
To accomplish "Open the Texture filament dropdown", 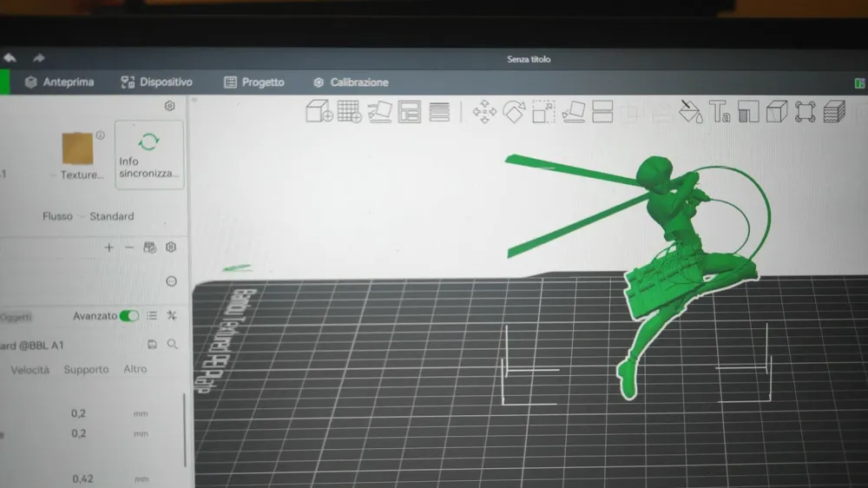I will click(77, 175).
